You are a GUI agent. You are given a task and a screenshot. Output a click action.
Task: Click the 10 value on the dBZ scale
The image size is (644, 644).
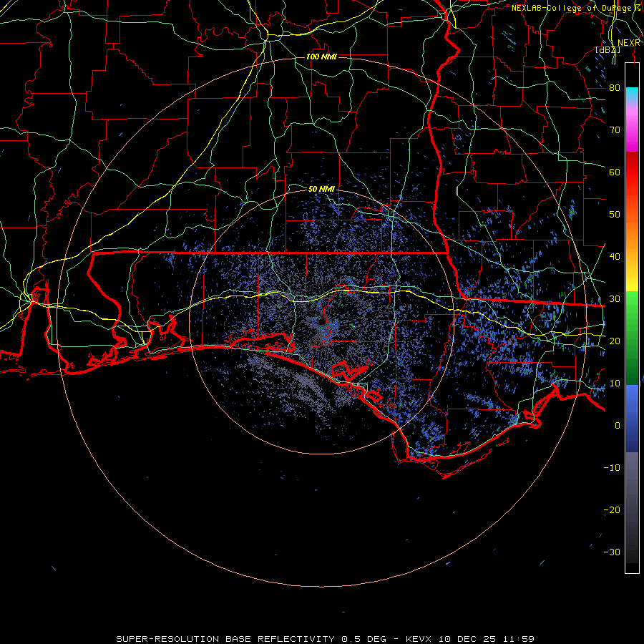[615, 384]
